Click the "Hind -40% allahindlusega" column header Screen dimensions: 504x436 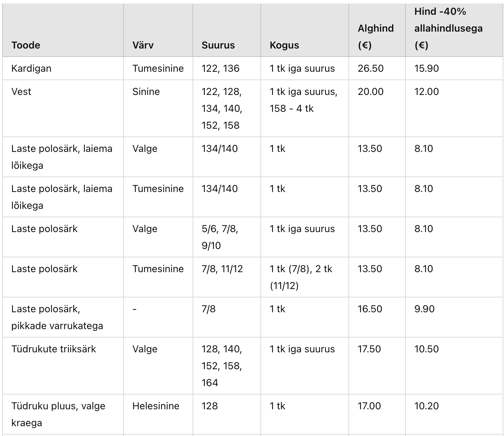tap(448, 28)
